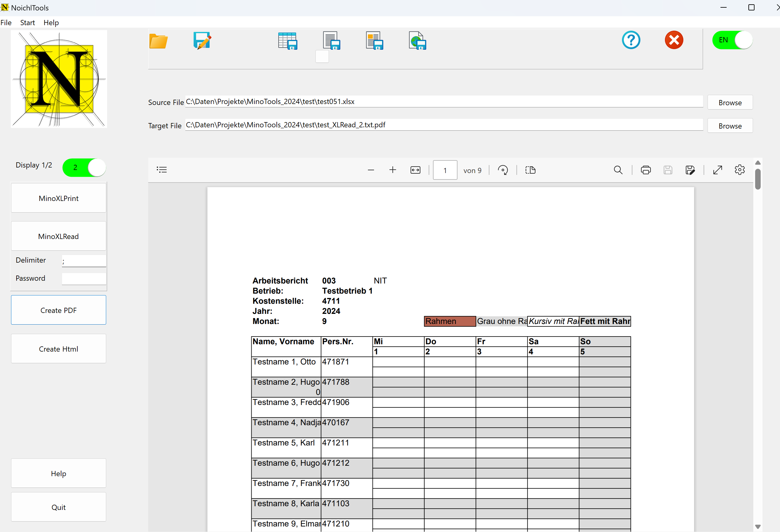Click the save spreadsheet table icon
Screen dimensions: 780x532
click(288, 41)
